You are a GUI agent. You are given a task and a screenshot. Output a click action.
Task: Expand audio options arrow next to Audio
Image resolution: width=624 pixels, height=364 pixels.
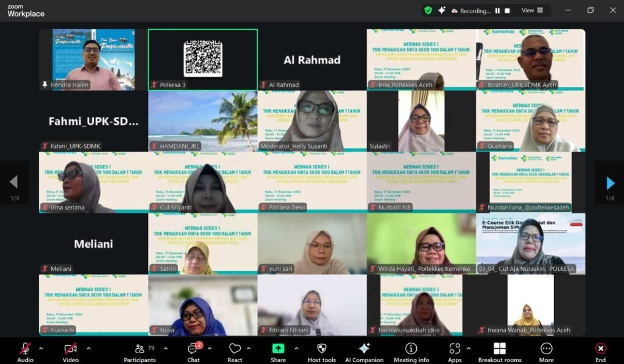(x=41, y=348)
